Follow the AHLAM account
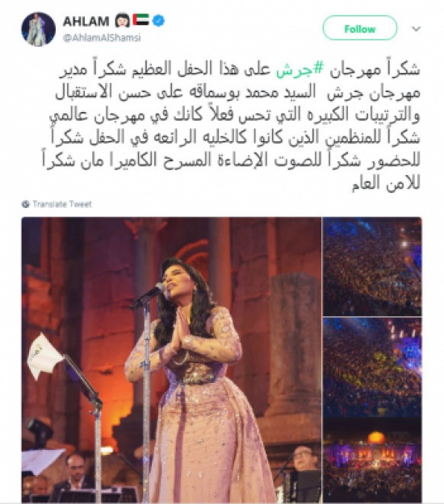Viewport: 444px width, 504px height. (x=360, y=29)
